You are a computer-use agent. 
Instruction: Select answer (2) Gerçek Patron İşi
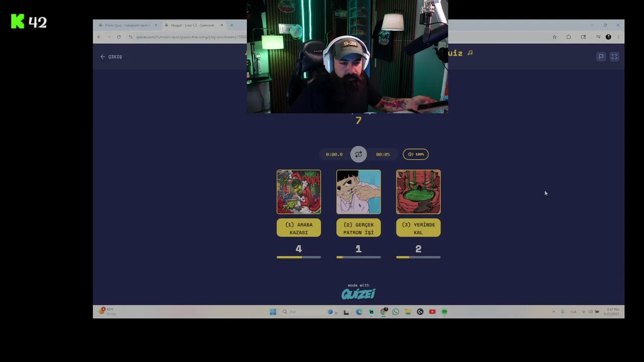(x=358, y=228)
